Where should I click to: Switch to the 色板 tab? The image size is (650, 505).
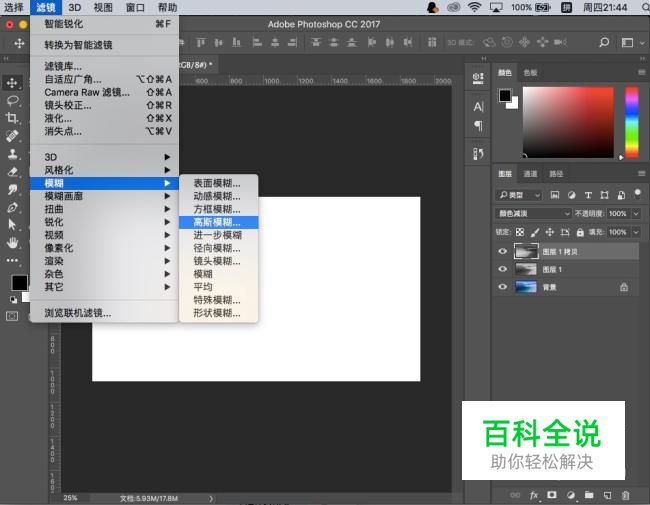(x=530, y=73)
